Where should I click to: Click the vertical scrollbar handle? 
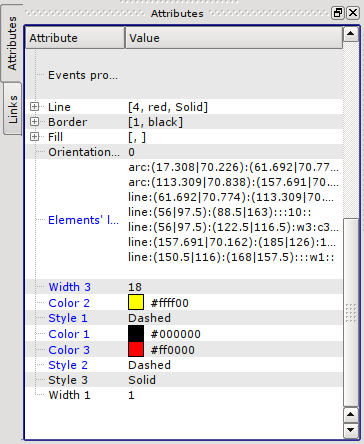(x=351, y=312)
